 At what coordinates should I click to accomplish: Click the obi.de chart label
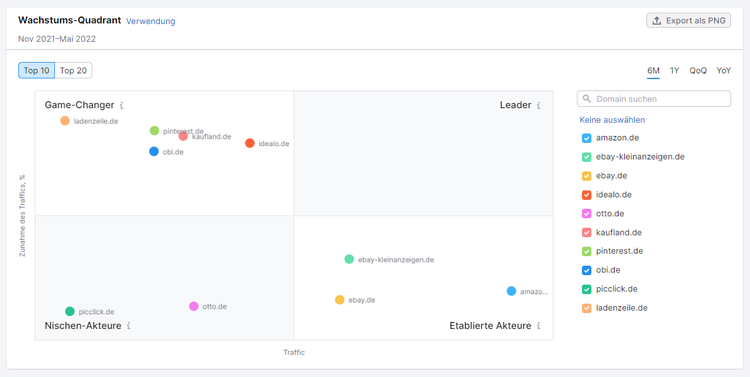click(173, 152)
